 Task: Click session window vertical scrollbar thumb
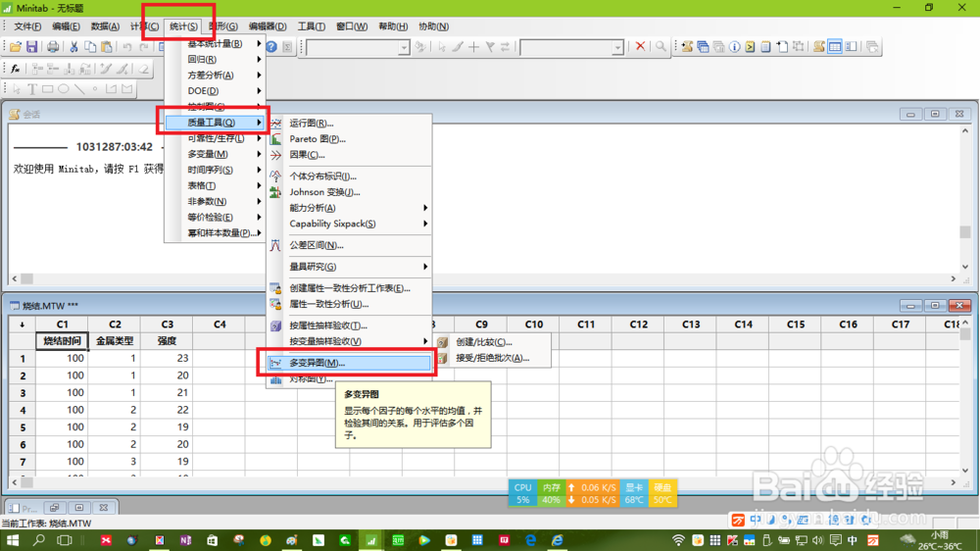(x=965, y=232)
